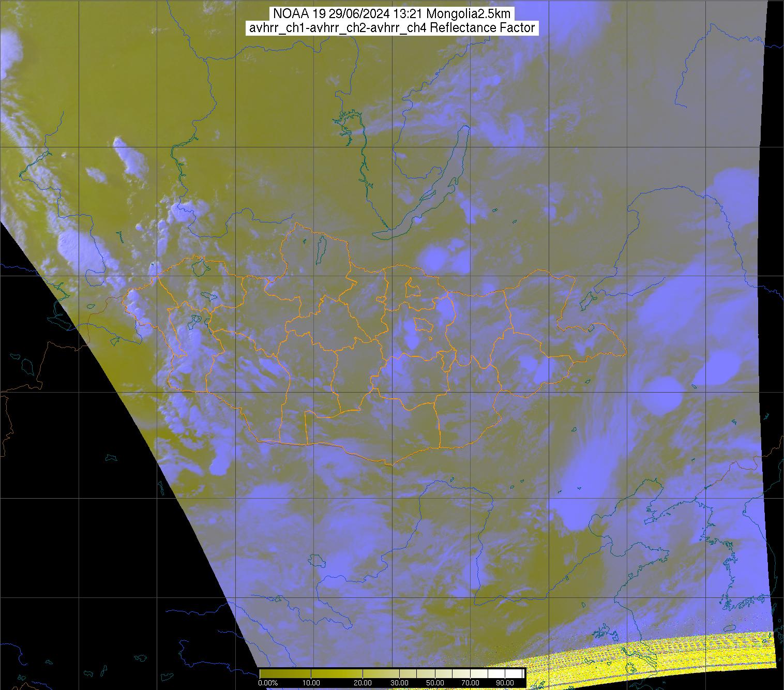Click the 0.00% label on color bar

[267, 683]
